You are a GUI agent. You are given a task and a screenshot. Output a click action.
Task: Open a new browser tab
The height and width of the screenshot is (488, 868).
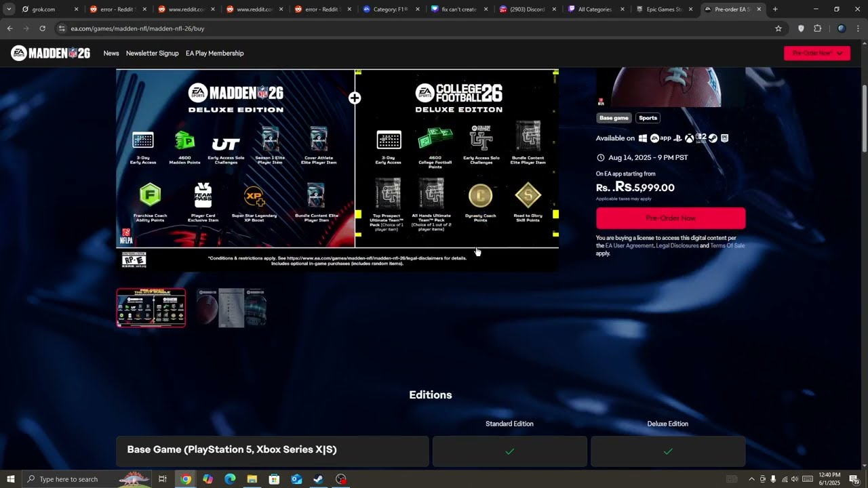[x=775, y=9]
